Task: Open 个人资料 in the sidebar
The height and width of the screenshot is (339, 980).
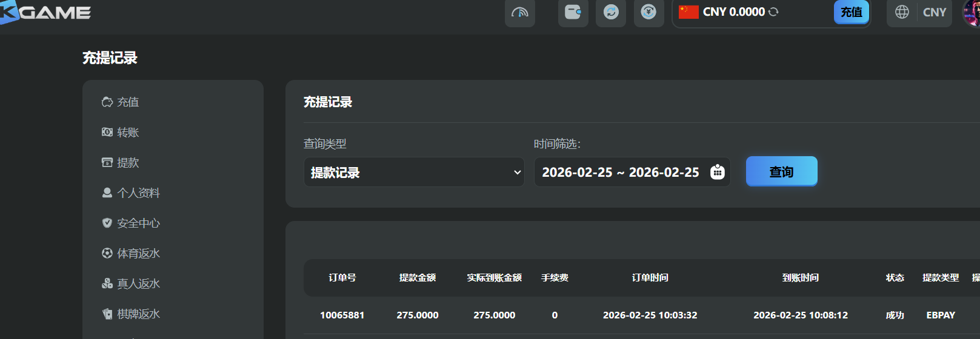Action: pos(138,193)
